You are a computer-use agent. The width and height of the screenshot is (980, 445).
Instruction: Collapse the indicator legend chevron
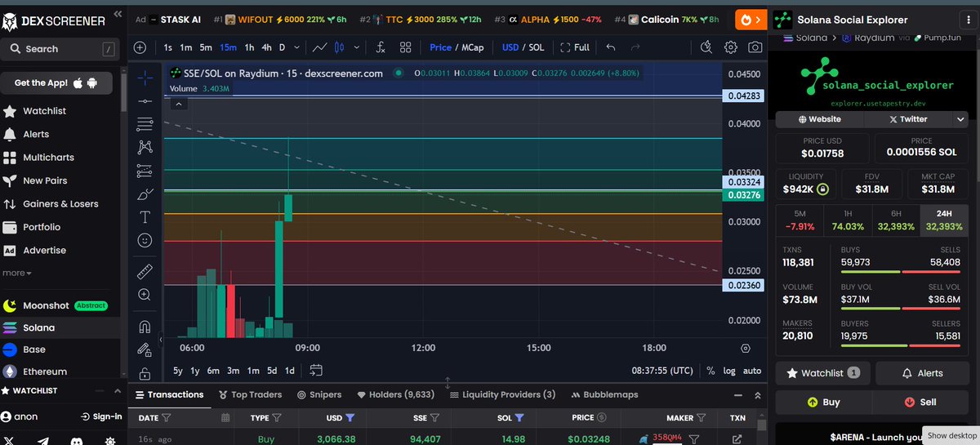coord(180,104)
